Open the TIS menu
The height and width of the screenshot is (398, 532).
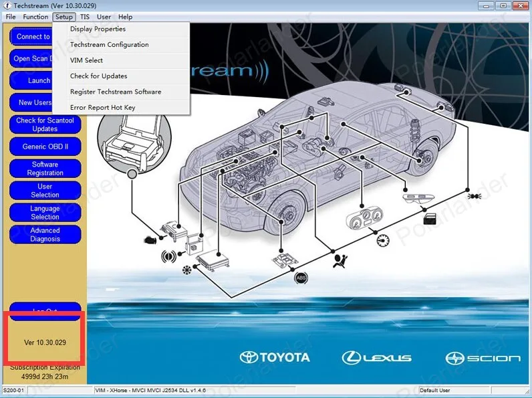click(85, 17)
